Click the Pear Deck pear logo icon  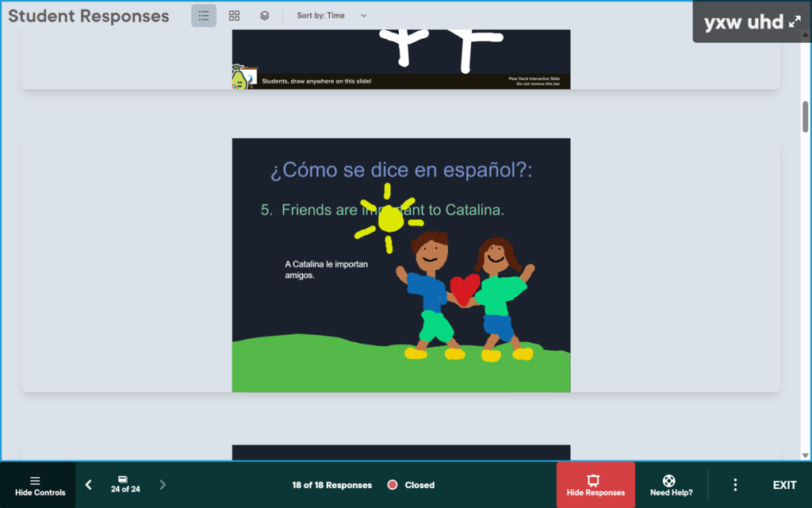(x=239, y=78)
